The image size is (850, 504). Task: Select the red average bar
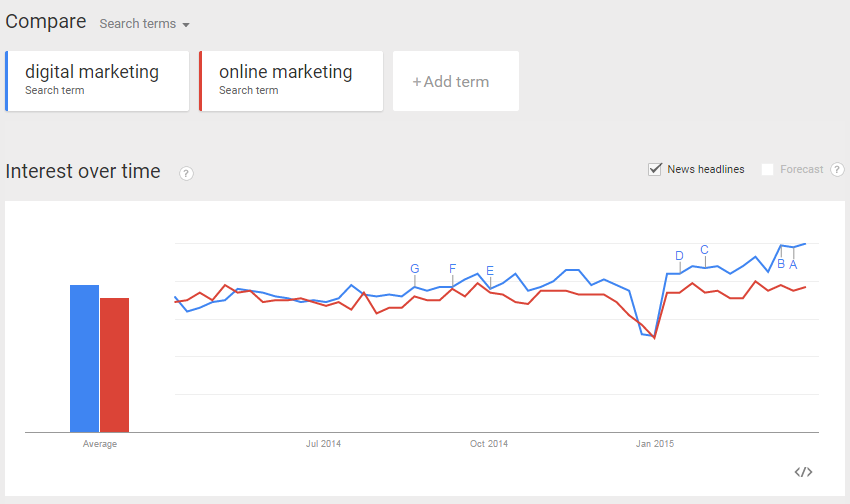(x=114, y=365)
